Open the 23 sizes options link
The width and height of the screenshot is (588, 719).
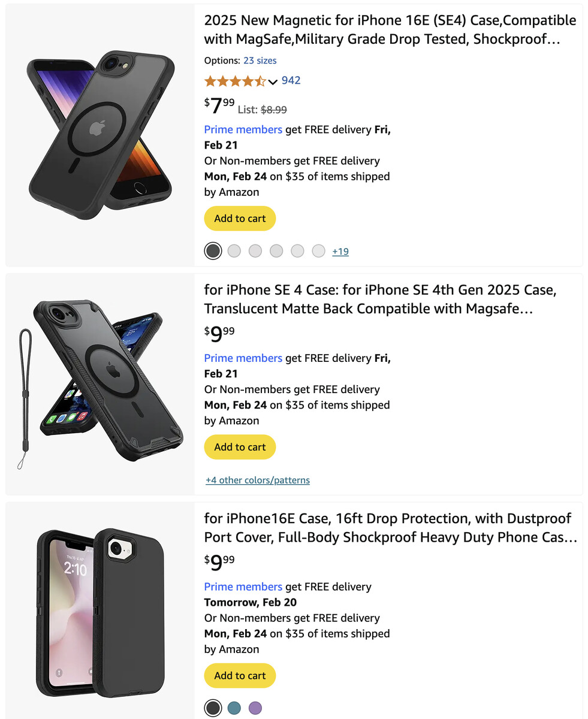click(260, 61)
